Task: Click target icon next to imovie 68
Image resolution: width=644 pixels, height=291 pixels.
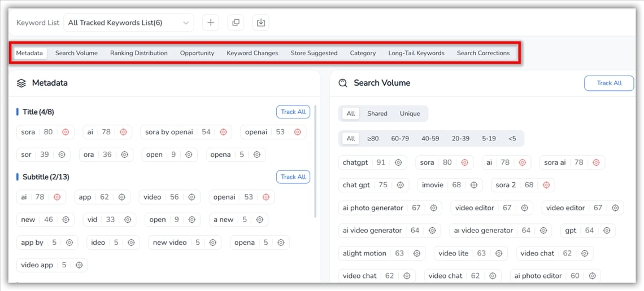Action: coord(474,185)
